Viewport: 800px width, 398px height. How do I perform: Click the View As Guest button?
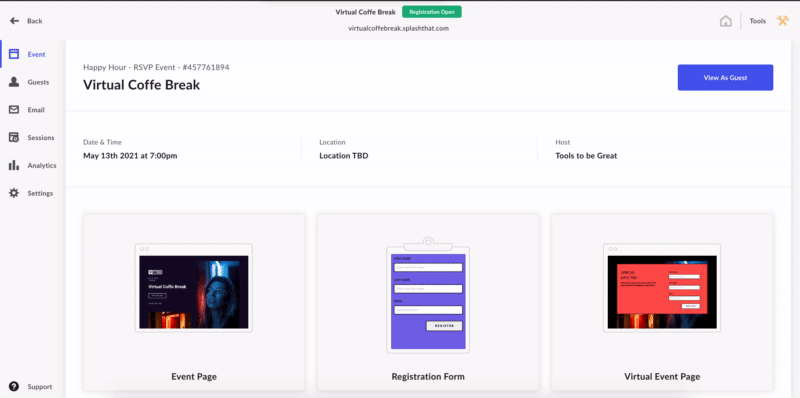point(725,78)
